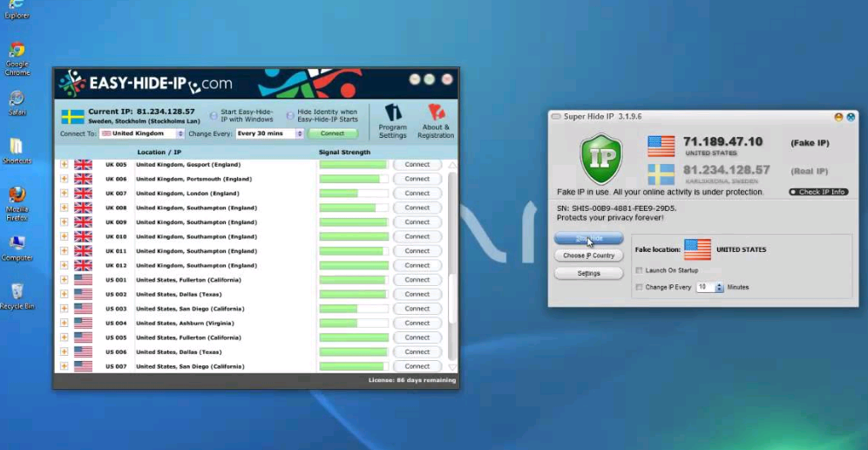The width and height of the screenshot is (868, 450).
Task: Click the Easy-Hide-IP logo icon
Action: pos(72,84)
